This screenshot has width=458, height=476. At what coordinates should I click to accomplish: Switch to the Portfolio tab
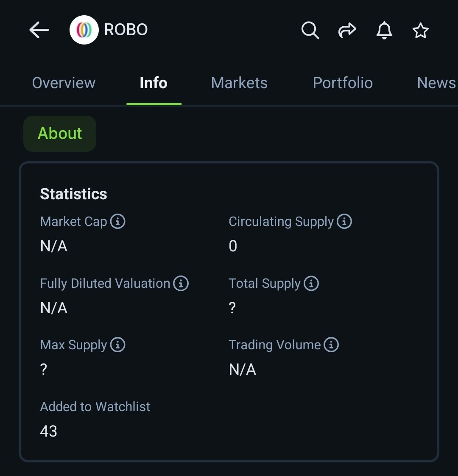(343, 83)
